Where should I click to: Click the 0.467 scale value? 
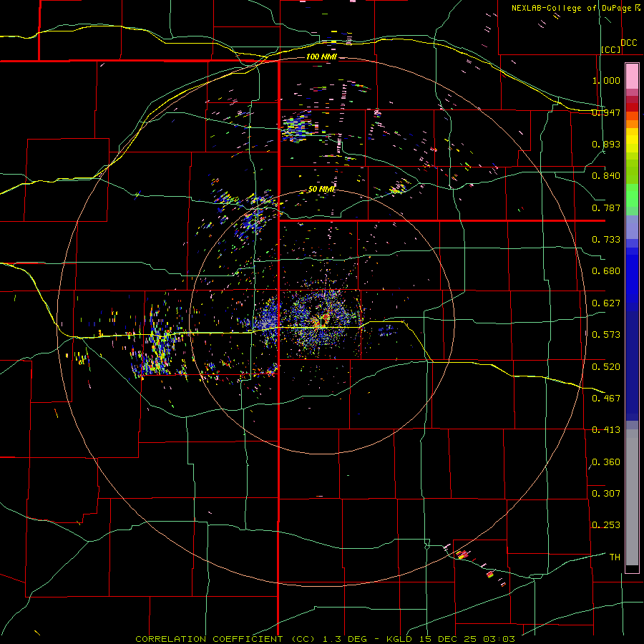(x=606, y=399)
